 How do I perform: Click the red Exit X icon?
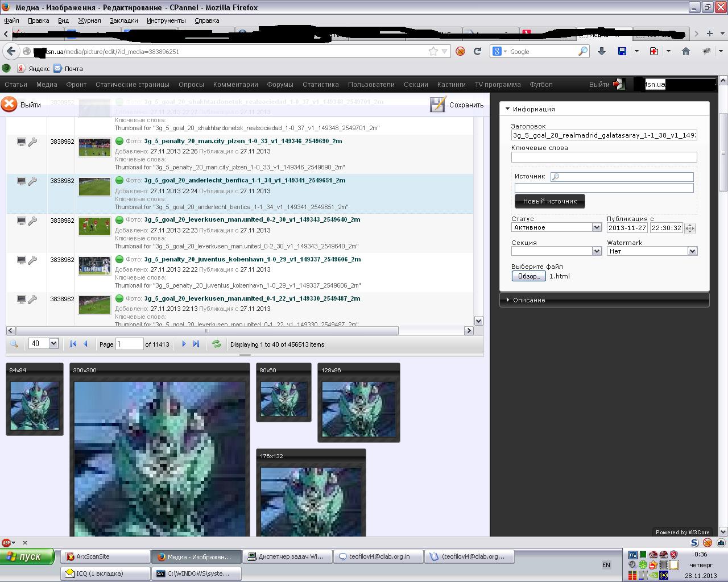click(x=9, y=105)
